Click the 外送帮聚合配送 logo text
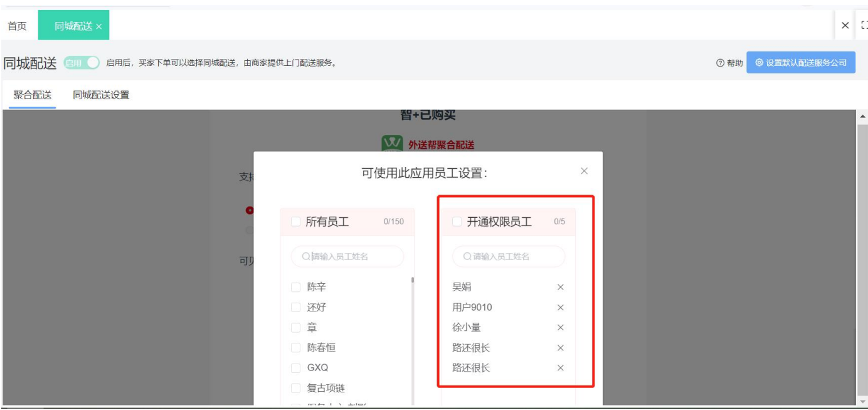Screen dimensions: 868x410 442,145
